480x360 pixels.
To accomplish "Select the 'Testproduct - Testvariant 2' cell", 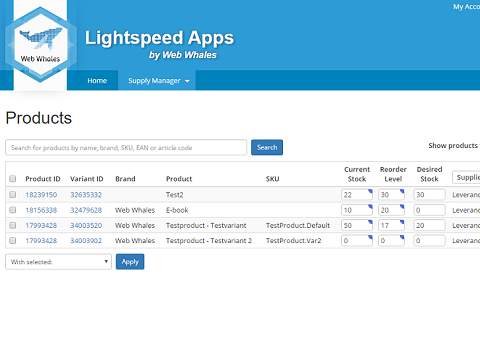I will point(209,240).
